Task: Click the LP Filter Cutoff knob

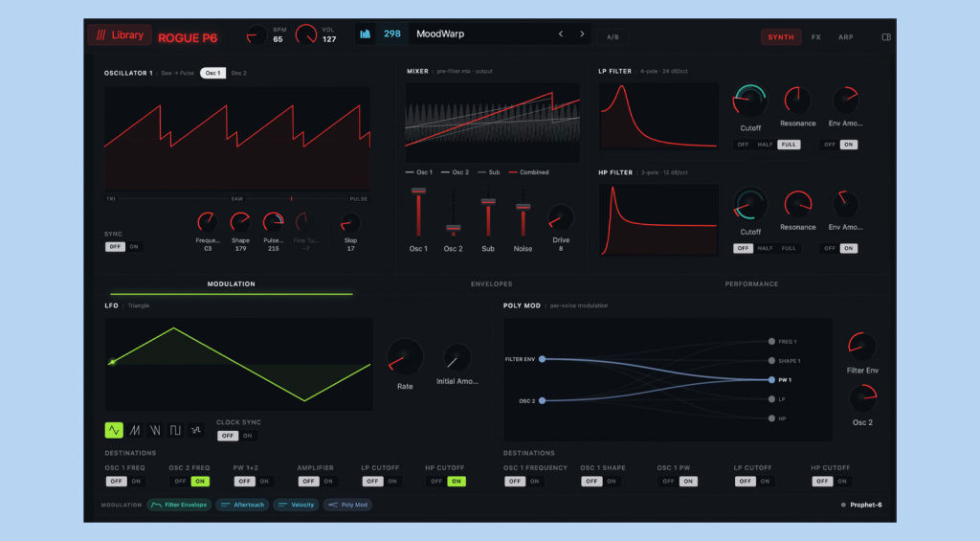Action: pos(750,101)
